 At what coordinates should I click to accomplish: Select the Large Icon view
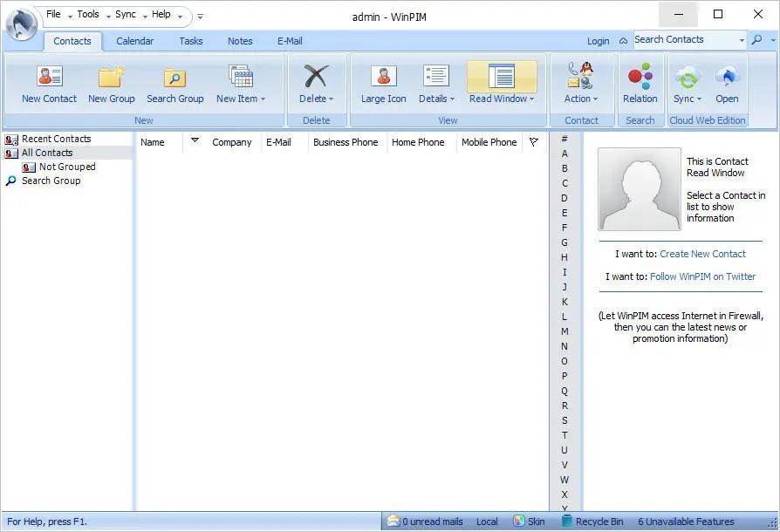(384, 85)
